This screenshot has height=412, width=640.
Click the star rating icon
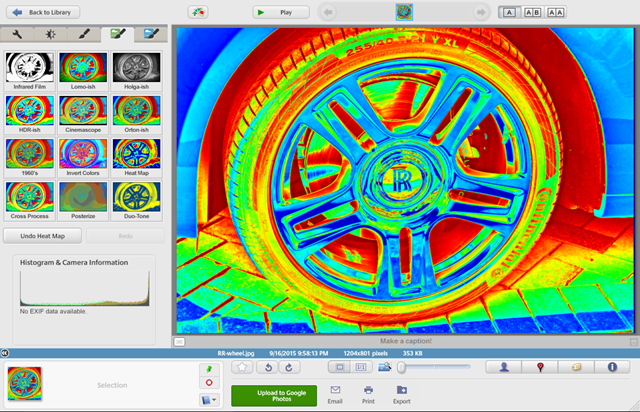(x=243, y=367)
